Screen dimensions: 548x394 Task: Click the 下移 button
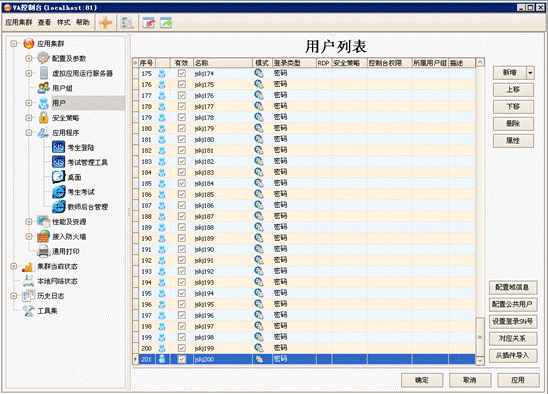[x=513, y=107]
